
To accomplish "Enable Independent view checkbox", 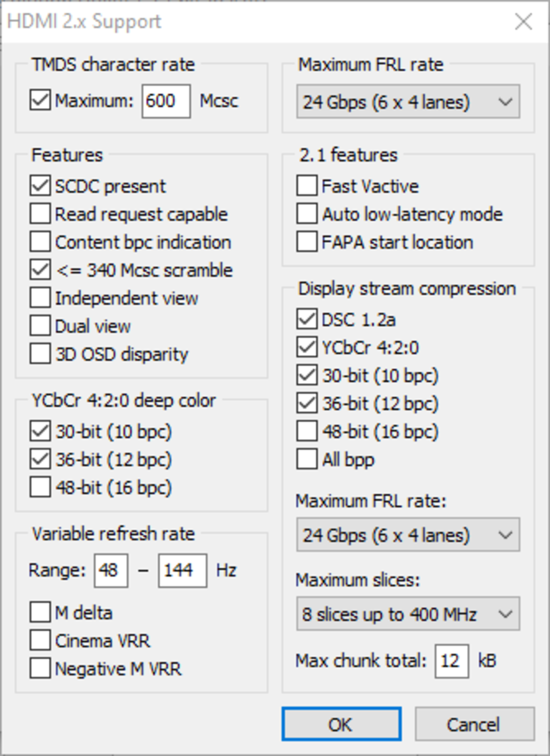I will (x=40, y=298).
